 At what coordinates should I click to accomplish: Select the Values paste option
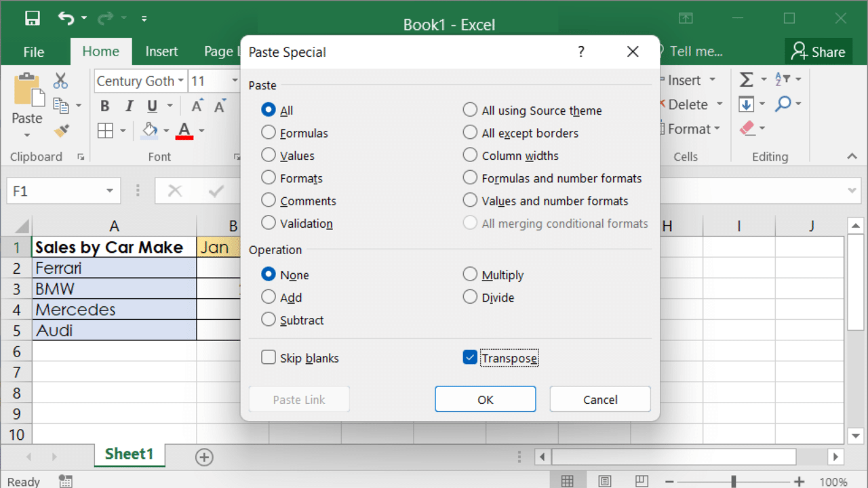tap(269, 155)
